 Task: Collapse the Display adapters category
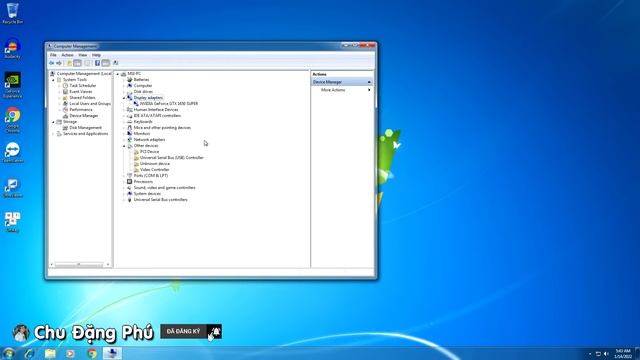click(124, 98)
